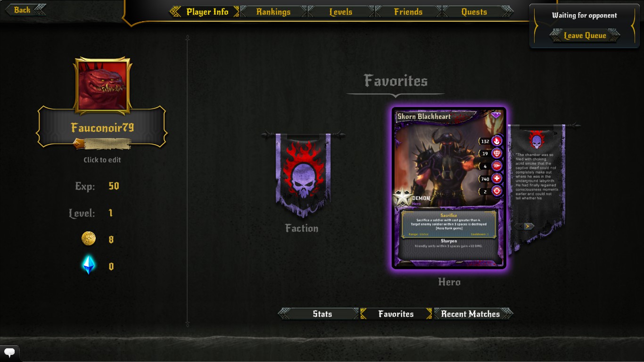This screenshot has height=362, width=644.
Task: Click the blue crystal gem icon
Action: coord(89,265)
